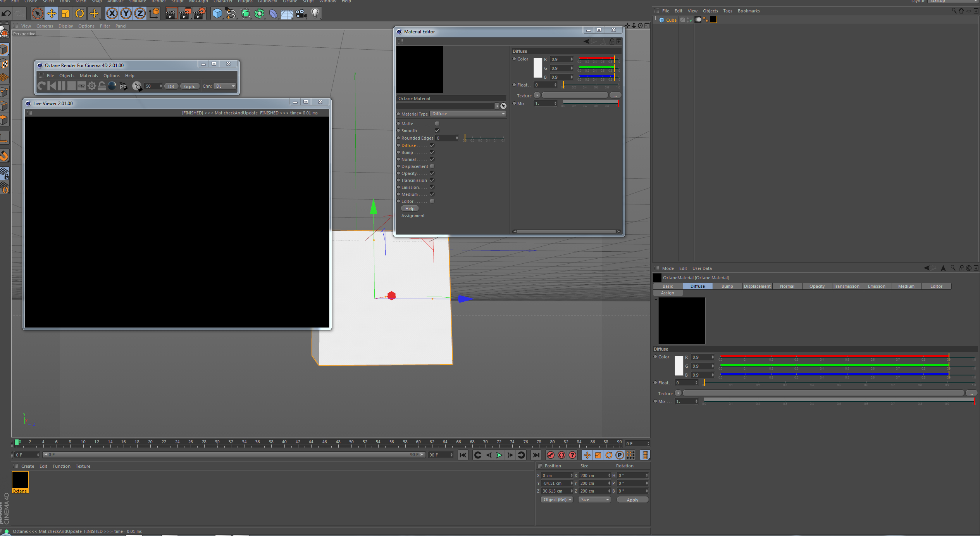
Task: Click the Scale tool icon
Action: coord(65,14)
